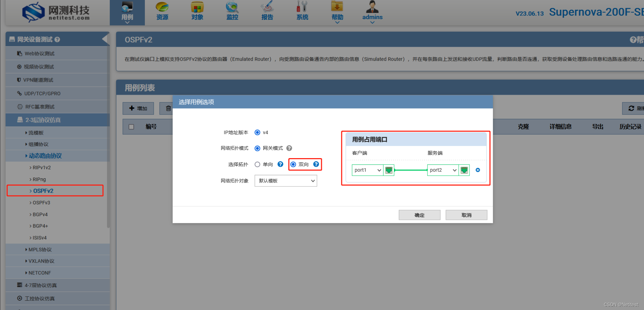The width and height of the screenshot is (644, 310).
Task: Click the sidebar vertical scrollbar
Action: tap(108, 137)
